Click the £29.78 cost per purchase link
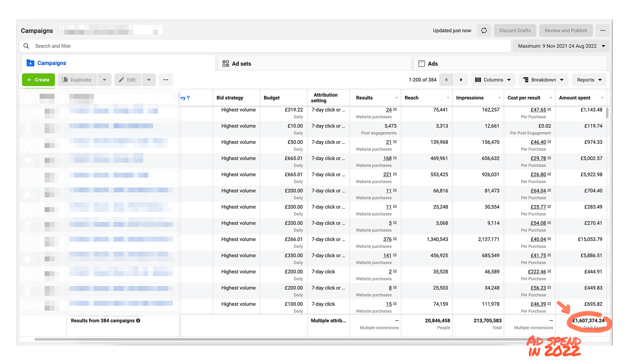628x364 pixels. [x=538, y=158]
